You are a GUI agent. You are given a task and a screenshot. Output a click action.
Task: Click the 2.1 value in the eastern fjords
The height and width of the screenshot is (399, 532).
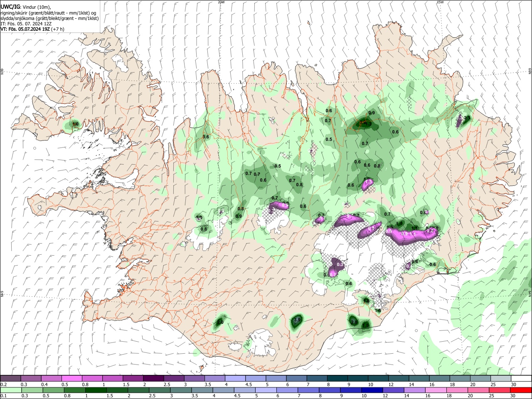coord(466,118)
